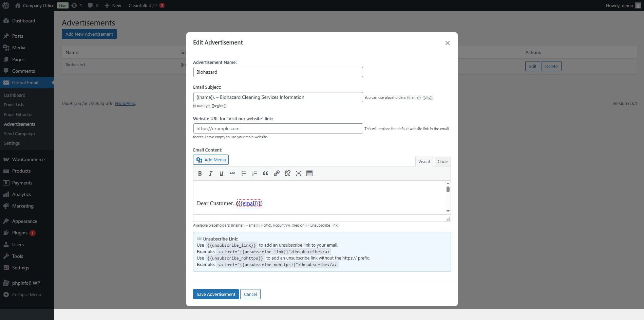Enter fullscreen editor mode

pos(299,173)
